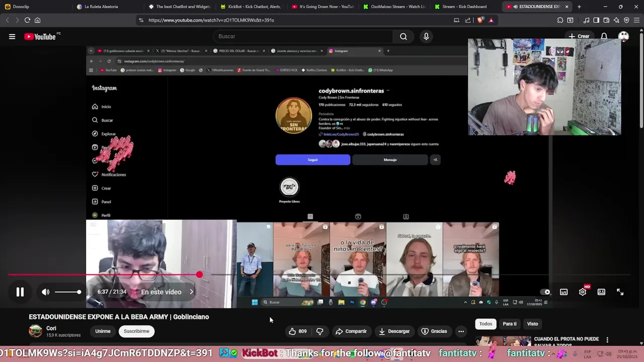The height and width of the screenshot is (362, 644).
Task: Toggle theater mode view
Action: point(601,292)
